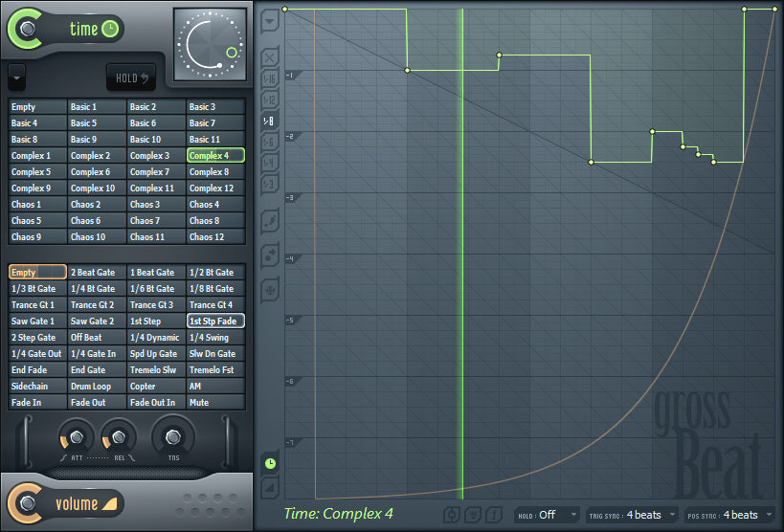784x532 pixels.
Task: Select the 1/3 snap button
Action: click(270, 184)
